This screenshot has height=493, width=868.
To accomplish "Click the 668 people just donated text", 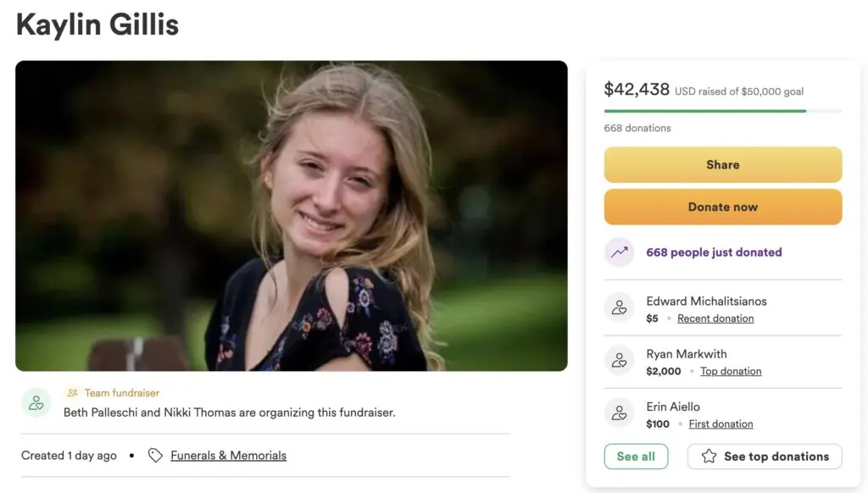I will (714, 252).
